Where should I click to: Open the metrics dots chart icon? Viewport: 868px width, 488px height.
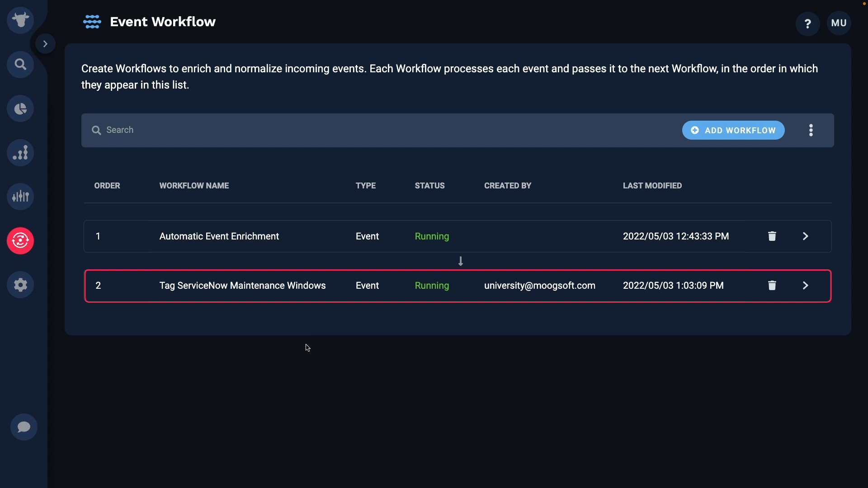click(20, 153)
